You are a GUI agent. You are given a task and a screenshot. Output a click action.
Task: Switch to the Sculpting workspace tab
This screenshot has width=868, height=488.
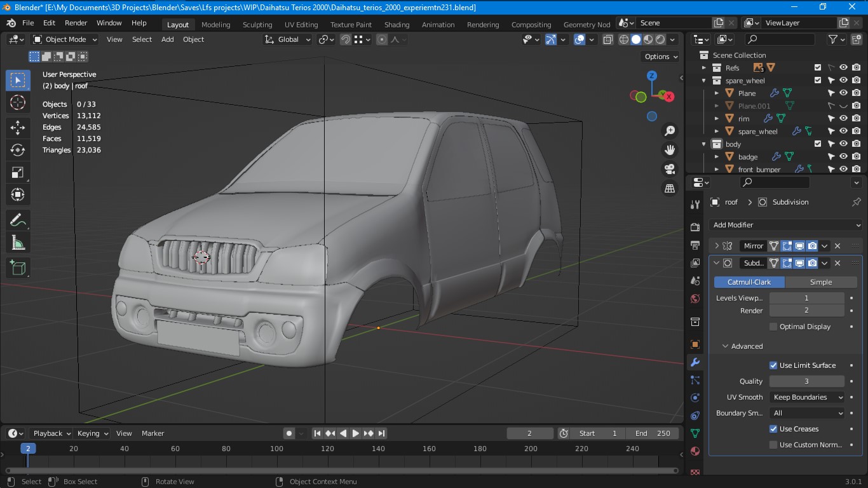pos(257,25)
